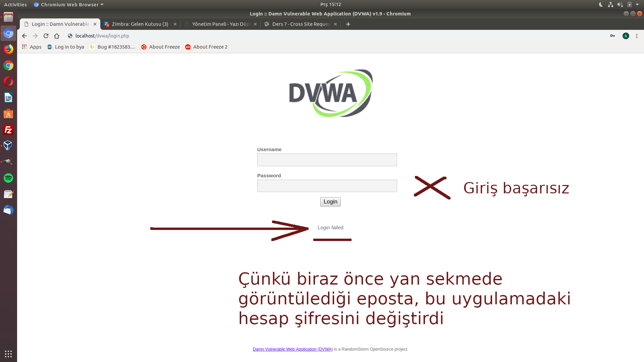This screenshot has height=362, width=644.
Task: Go forward in browser history
Action: click(35, 36)
